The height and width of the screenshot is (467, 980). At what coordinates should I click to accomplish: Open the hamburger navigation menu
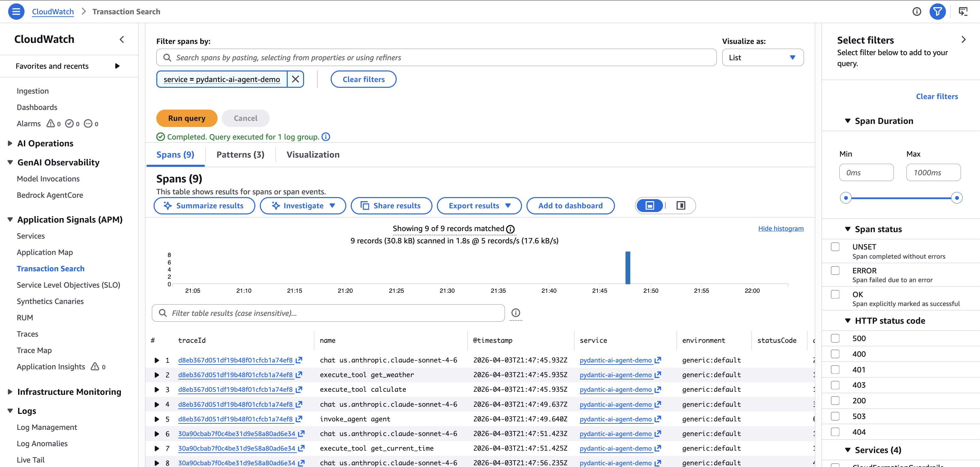click(x=16, y=12)
